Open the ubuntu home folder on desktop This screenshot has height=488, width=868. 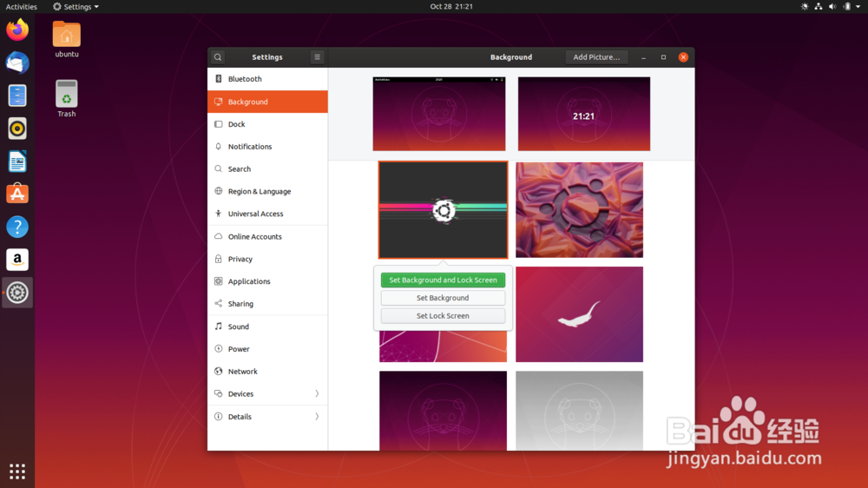click(x=67, y=39)
